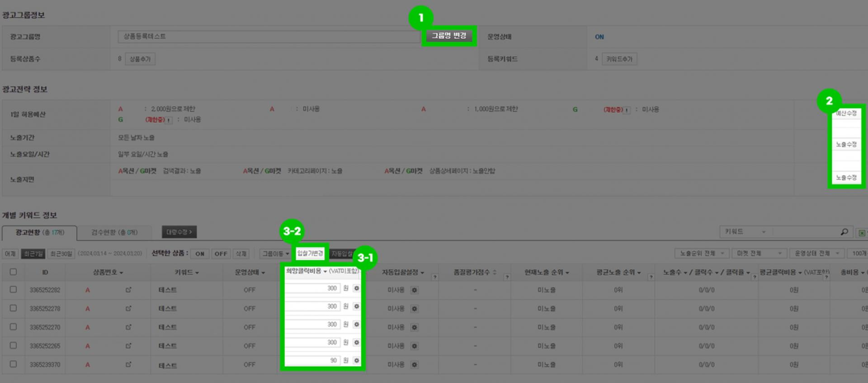Toggle the select-all checkbox in table header

[13, 272]
